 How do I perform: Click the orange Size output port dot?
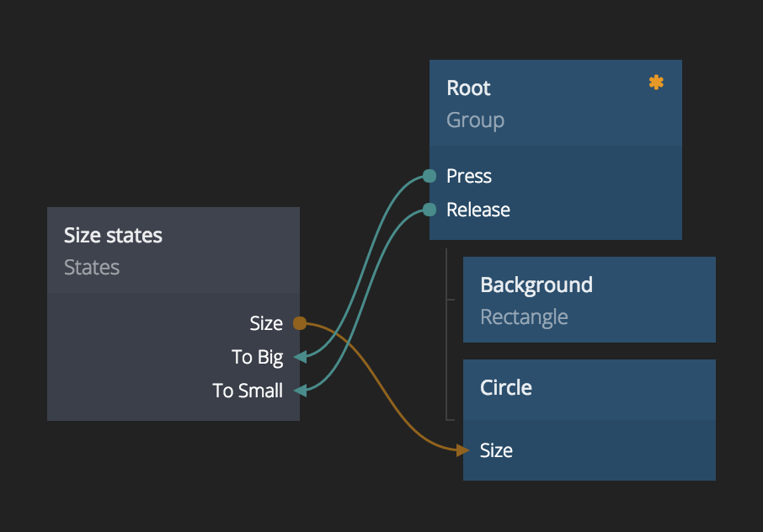299,323
